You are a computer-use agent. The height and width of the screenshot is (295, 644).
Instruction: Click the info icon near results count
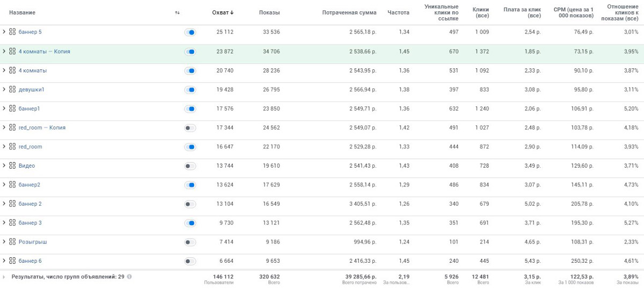pyautogui.click(x=129, y=277)
